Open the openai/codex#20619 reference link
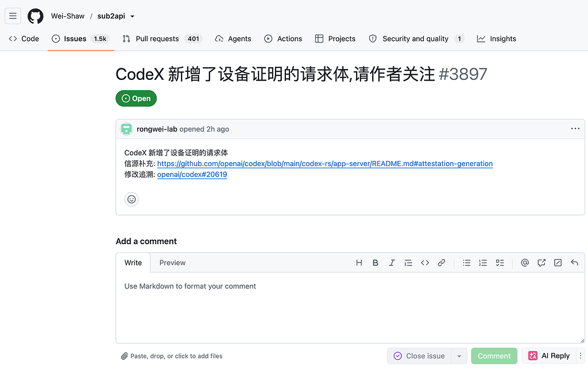Screen dimensions: 588x377 192,175
